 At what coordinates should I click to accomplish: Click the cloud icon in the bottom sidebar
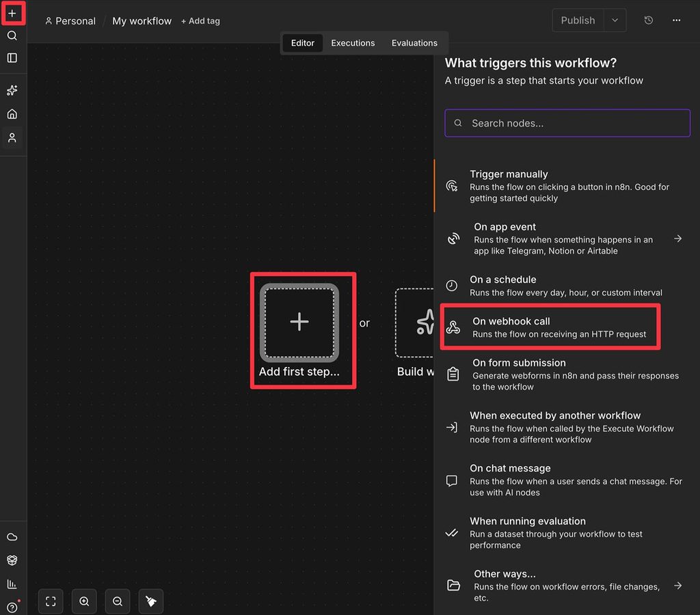click(x=12, y=537)
